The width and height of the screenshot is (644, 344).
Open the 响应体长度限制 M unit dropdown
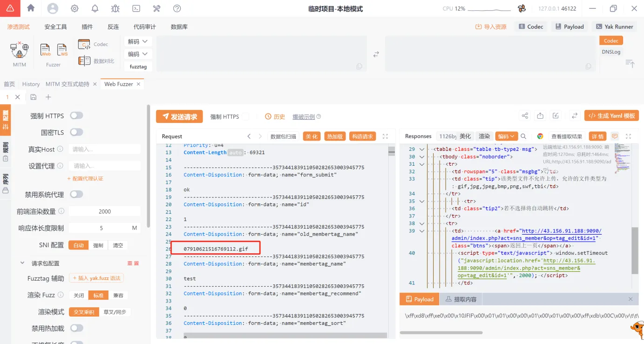click(135, 228)
